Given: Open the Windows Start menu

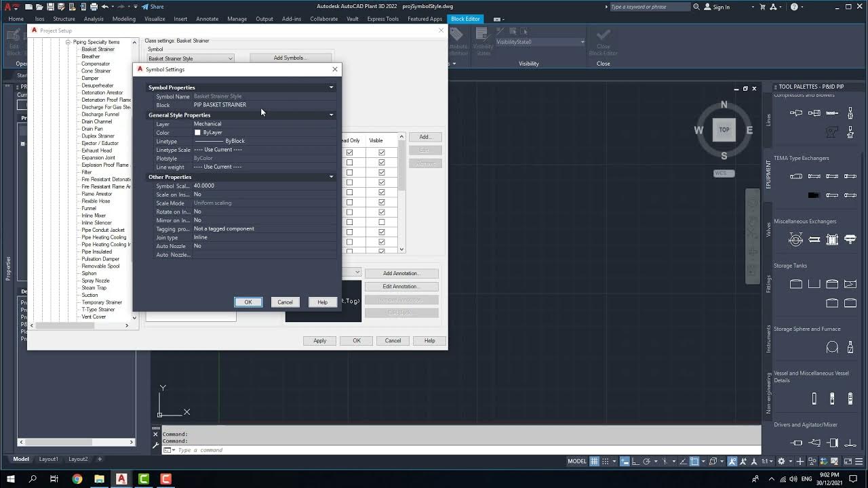Looking at the screenshot, I should coord(10,479).
